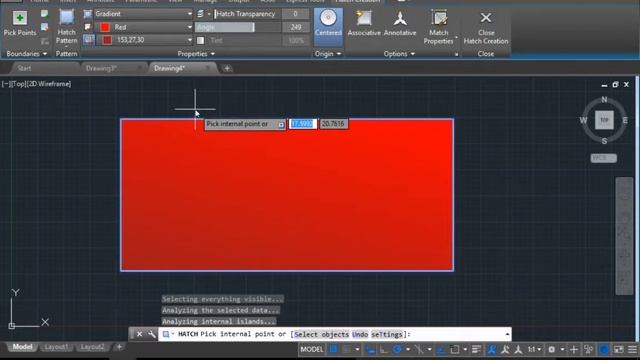Toggle the gradient second color icon
640x360 pixels.
(x=89, y=40)
